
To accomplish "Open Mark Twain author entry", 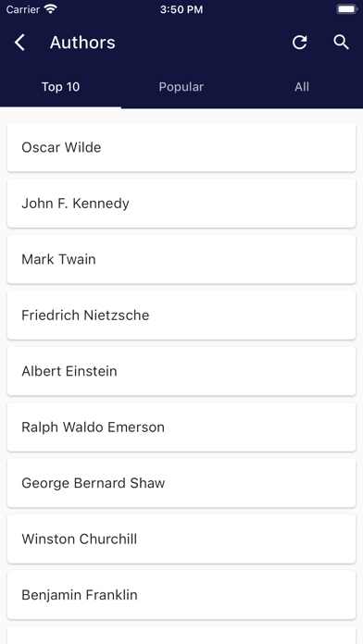I will pyautogui.click(x=181, y=259).
